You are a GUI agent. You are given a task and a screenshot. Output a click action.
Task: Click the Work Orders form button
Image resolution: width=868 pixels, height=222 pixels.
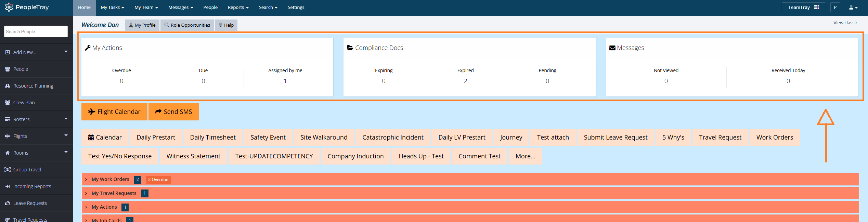[x=775, y=138]
